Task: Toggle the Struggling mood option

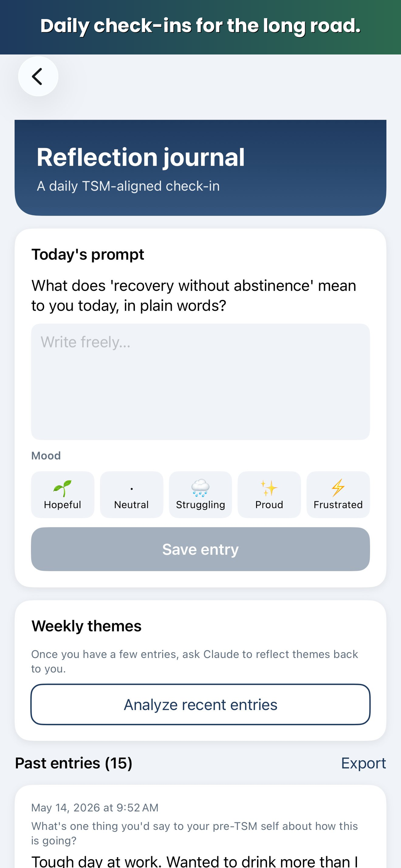Action: [x=200, y=495]
